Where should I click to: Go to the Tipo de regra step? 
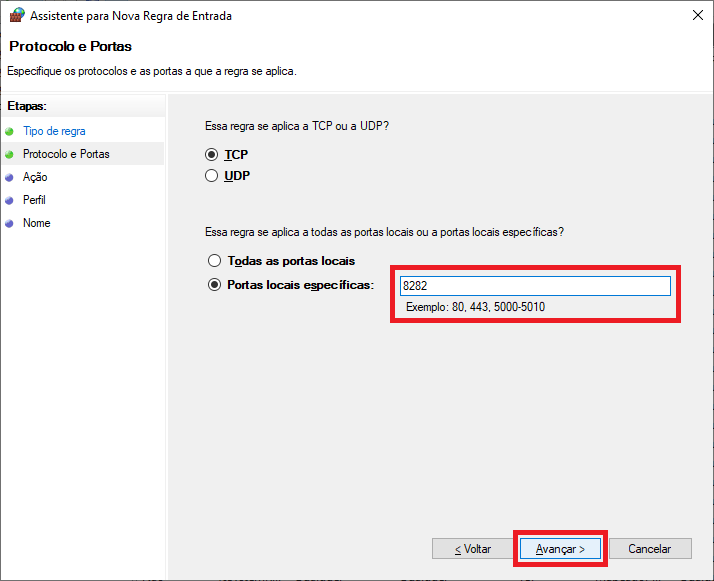pyautogui.click(x=54, y=131)
